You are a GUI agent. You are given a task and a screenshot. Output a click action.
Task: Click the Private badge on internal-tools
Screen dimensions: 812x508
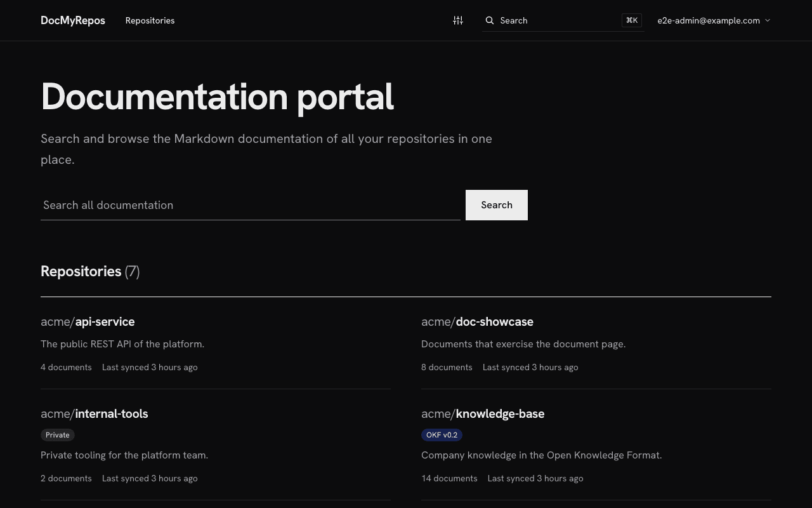pos(58,435)
